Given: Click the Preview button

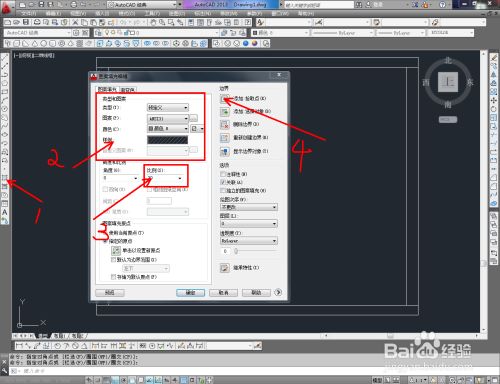Looking at the screenshot, I should tap(110, 292).
